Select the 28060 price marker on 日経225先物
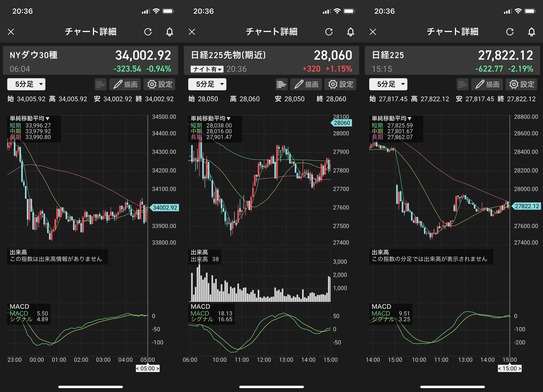Screen dimensions: 543x392 pos(342,123)
